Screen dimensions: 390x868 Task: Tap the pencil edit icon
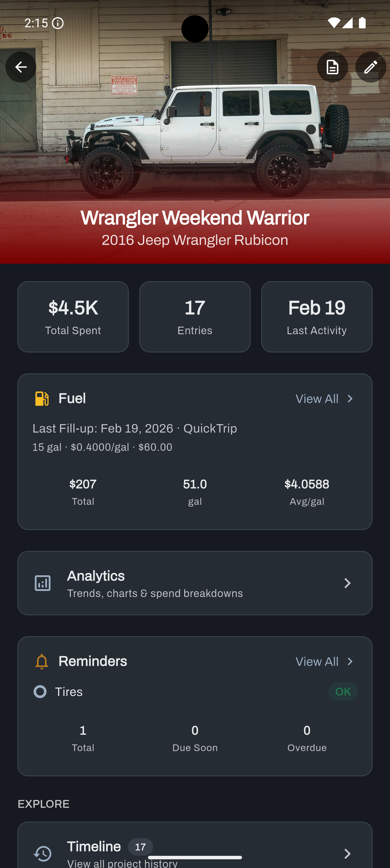(371, 67)
